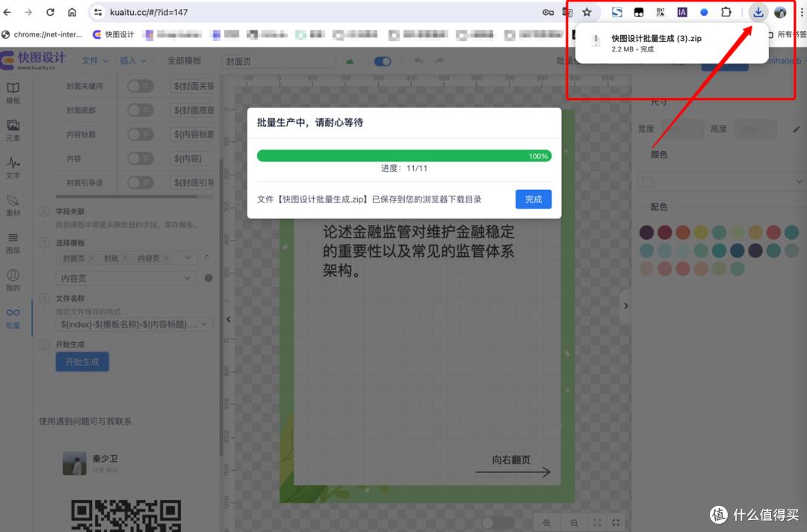This screenshot has height=532, width=807.
Task: Open the 文件 dropdown menu
Action: tap(95, 61)
